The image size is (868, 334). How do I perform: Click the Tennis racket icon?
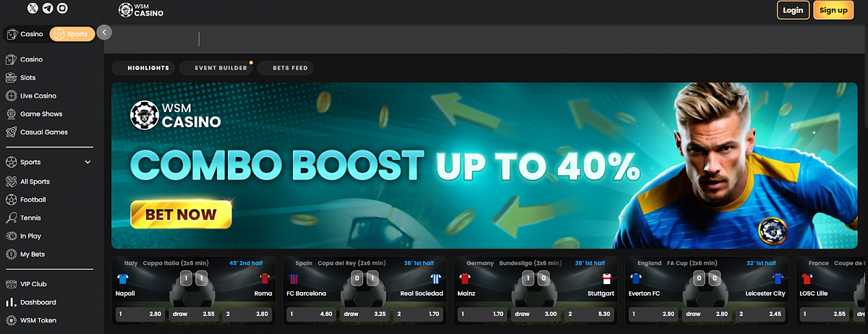11,218
